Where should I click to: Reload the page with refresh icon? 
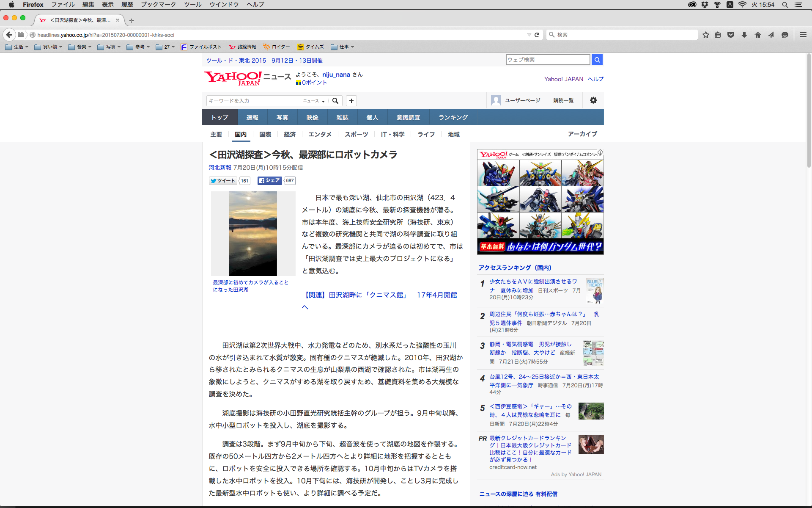pyautogui.click(x=537, y=35)
